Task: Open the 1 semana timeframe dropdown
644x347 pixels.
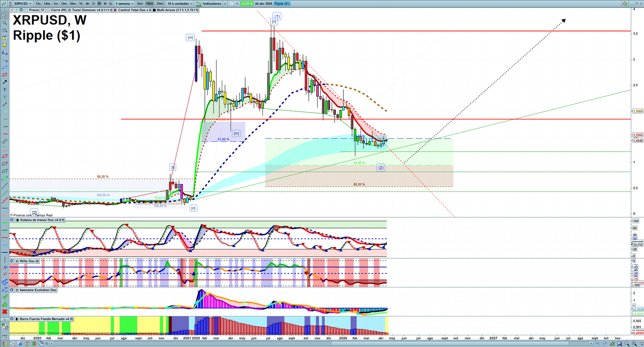Action: tap(125, 4)
